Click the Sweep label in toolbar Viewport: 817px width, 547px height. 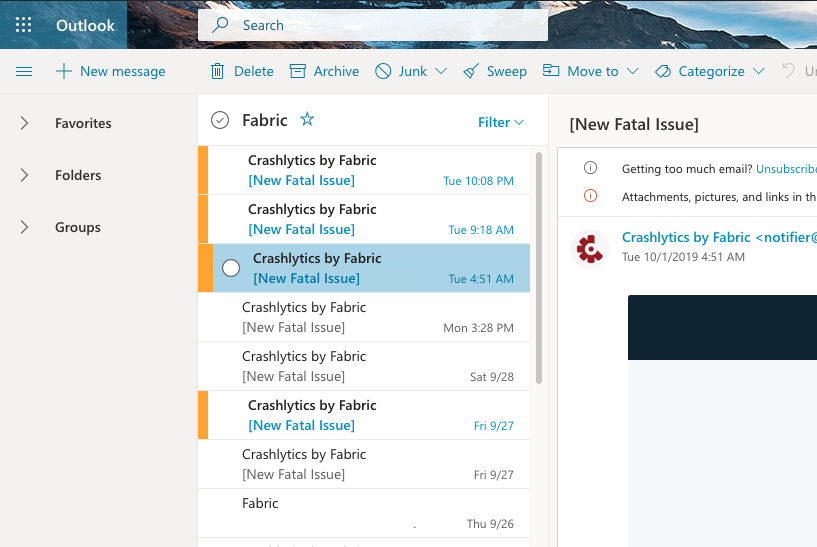[x=506, y=71]
